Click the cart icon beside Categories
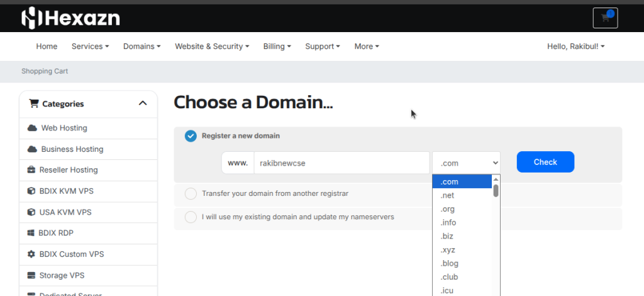Screen dimensions: 644x296 [x=34, y=103]
